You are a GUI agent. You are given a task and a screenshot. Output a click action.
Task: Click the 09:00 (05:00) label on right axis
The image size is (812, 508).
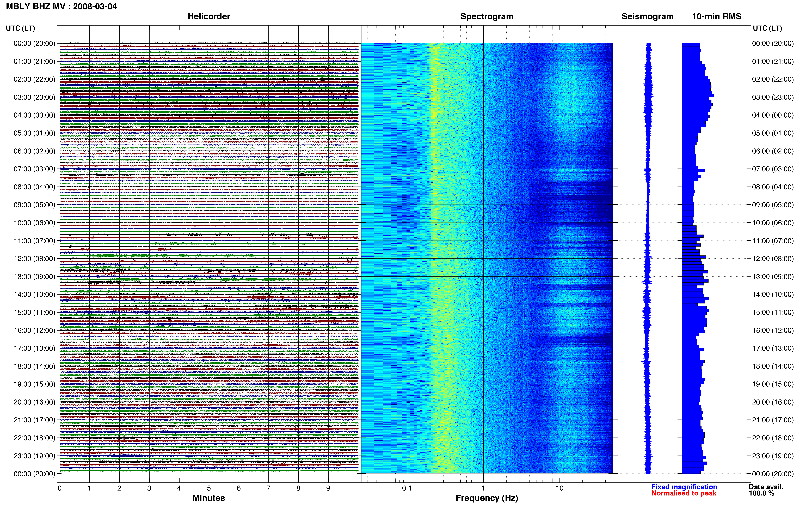[x=773, y=205]
